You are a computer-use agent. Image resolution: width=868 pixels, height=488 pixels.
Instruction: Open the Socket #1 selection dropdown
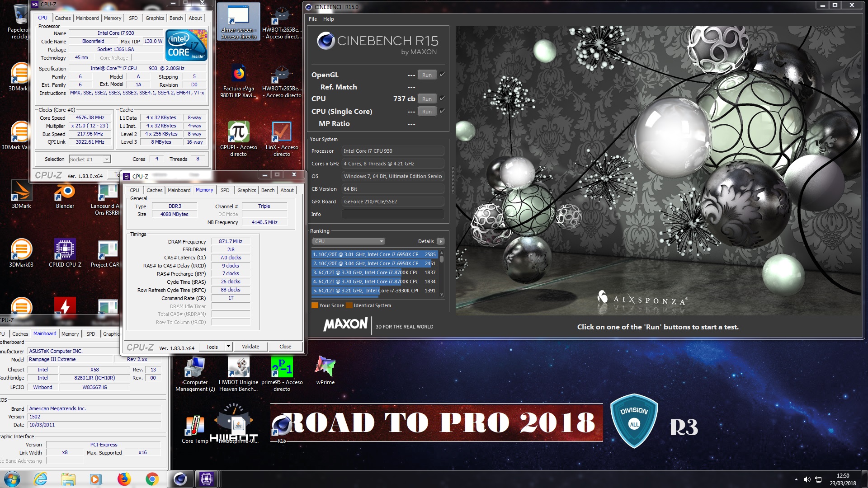click(x=90, y=159)
